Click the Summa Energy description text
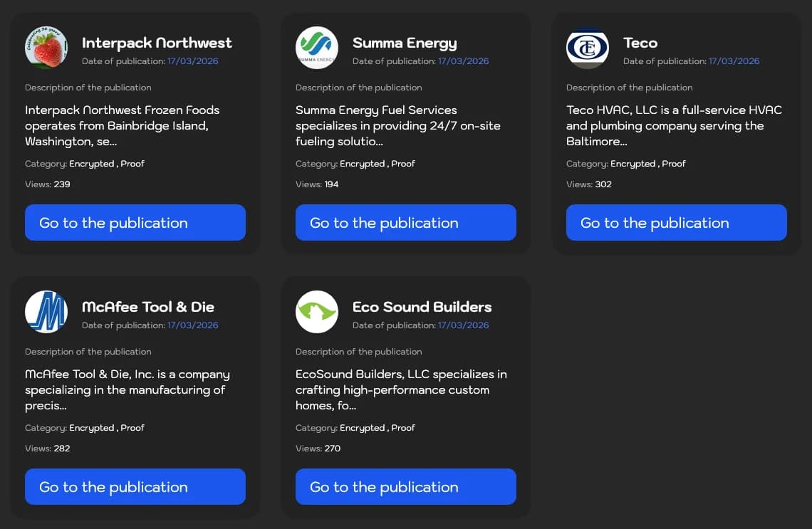The width and height of the screenshot is (812, 529). 398,125
